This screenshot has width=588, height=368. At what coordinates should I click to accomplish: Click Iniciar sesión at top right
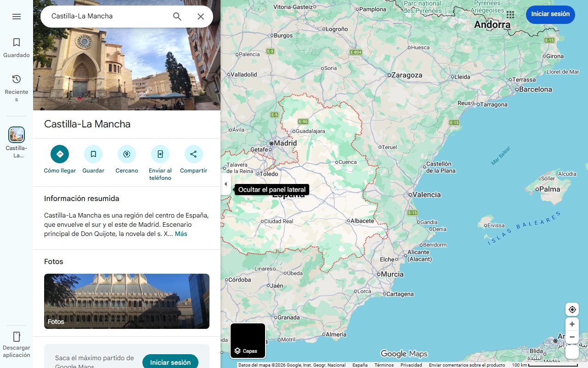click(550, 14)
